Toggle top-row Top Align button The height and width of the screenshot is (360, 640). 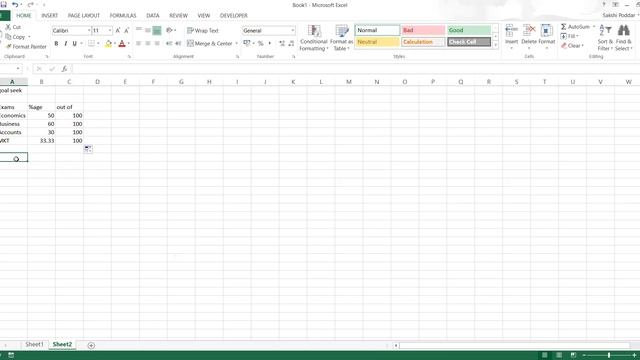pos(139,30)
